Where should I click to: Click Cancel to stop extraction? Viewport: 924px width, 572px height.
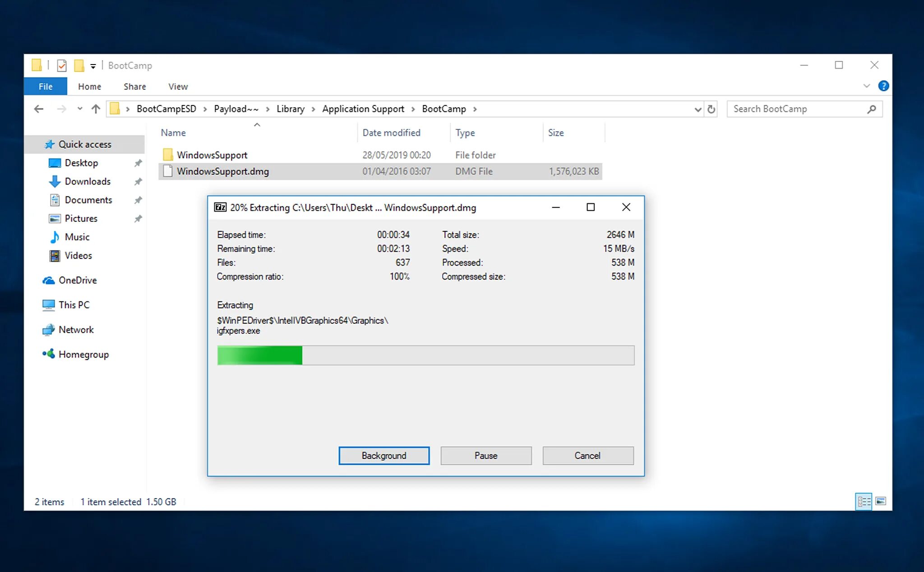587,456
